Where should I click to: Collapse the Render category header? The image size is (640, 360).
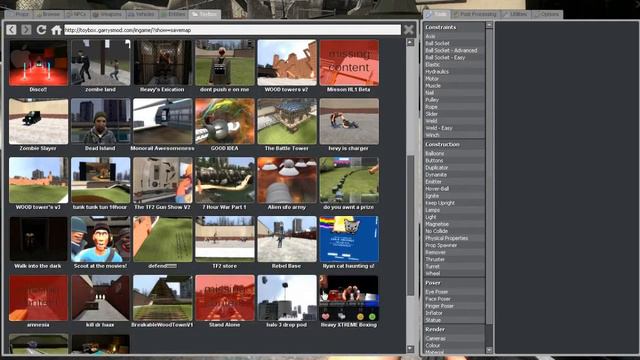point(454,329)
